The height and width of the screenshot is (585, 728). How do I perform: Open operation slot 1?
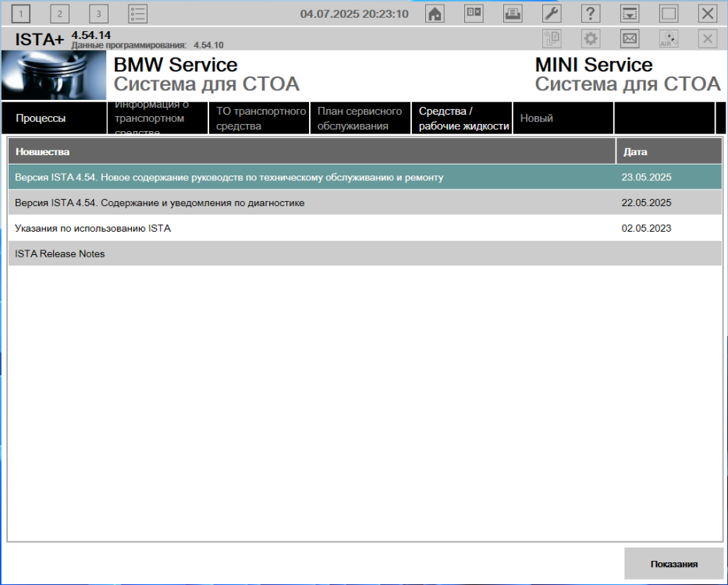coord(20,13)
